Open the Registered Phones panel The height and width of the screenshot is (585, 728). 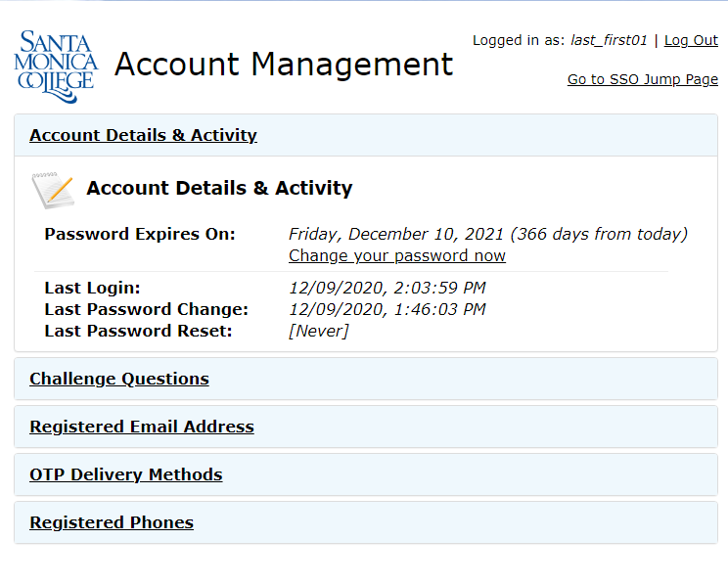click(111, 522)
